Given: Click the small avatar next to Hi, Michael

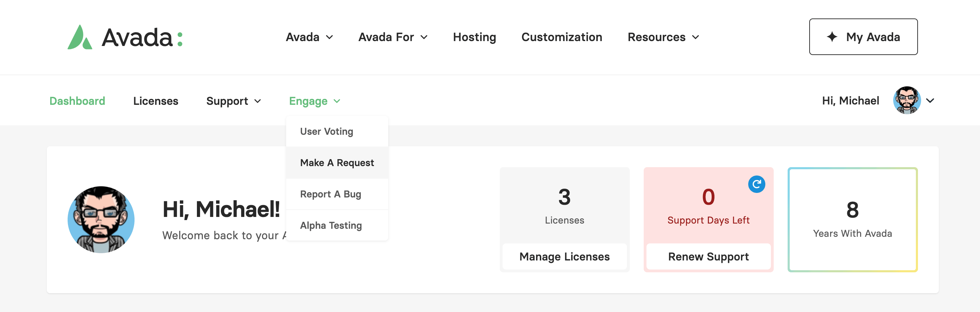Looking at the screenshot, I should tap(907, 100).
